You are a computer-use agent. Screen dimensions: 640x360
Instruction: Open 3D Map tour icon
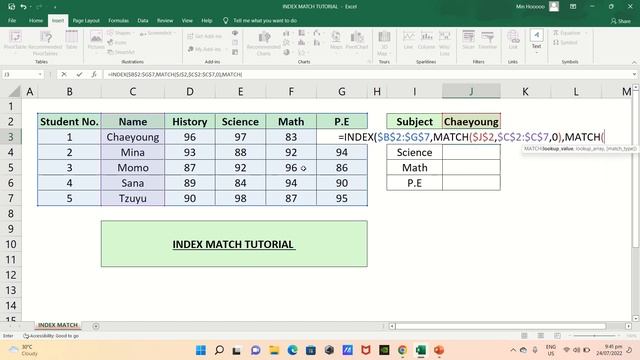(384, 42)
